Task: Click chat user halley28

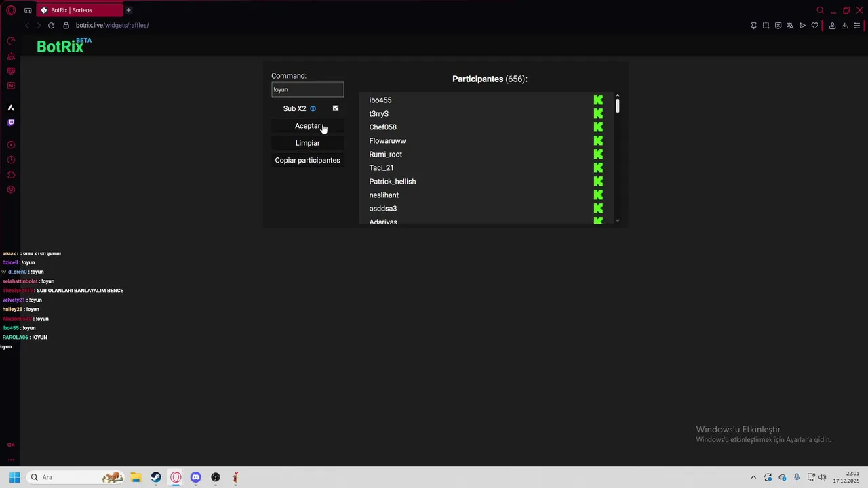Action: click(12, 309)
